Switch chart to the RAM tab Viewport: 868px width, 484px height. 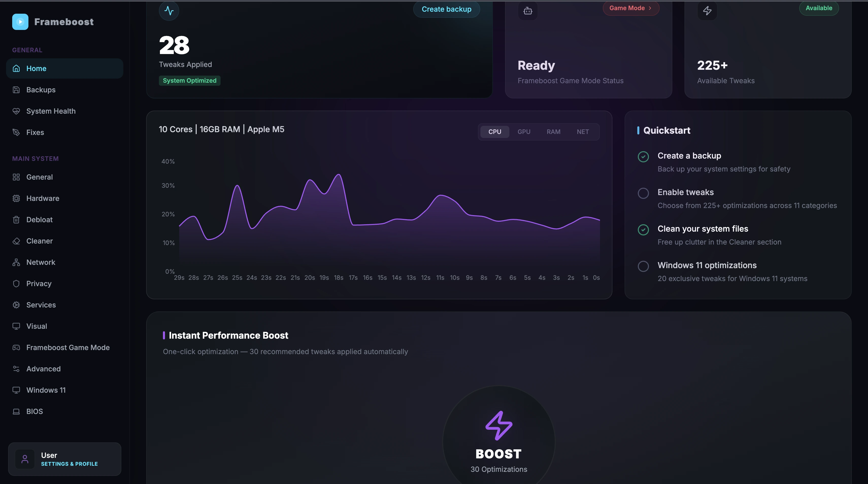point(553,132)
